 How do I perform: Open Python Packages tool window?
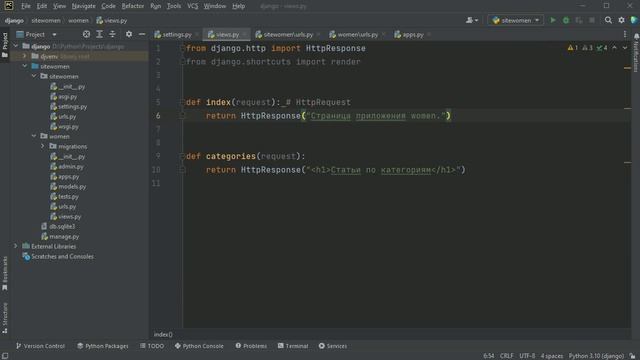pos(102,346)
